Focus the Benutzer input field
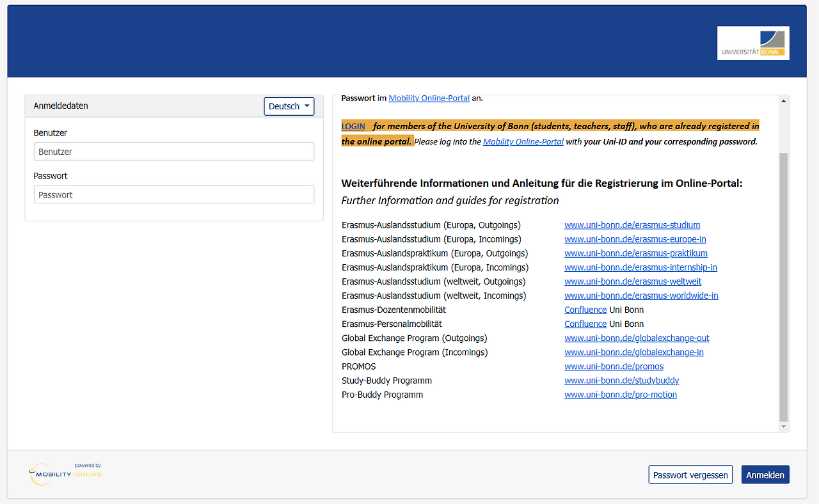The width and height of the screenshot is (819, 504). (174, 152)
